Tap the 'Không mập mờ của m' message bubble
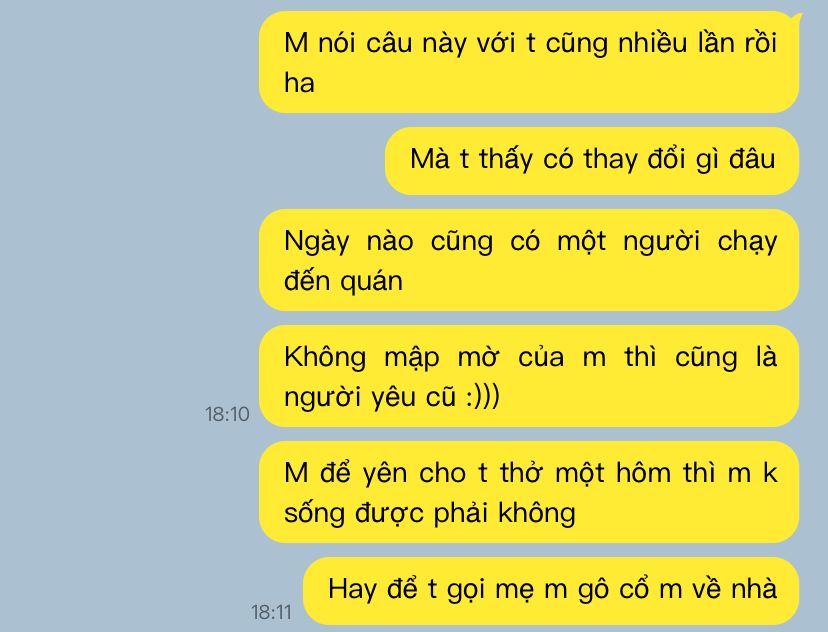828x632 pixels. tap(529, 376)
